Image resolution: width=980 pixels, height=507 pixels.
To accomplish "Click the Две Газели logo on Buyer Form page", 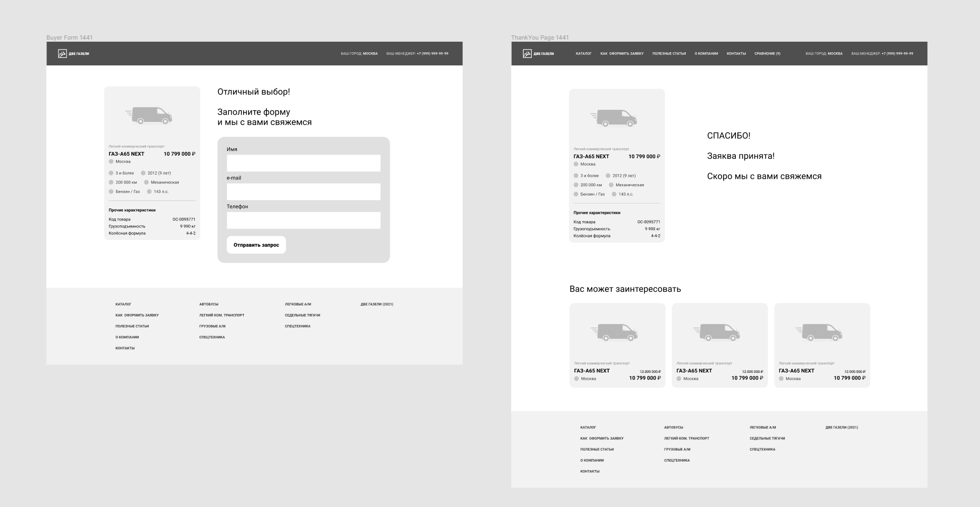I will 73,54.
